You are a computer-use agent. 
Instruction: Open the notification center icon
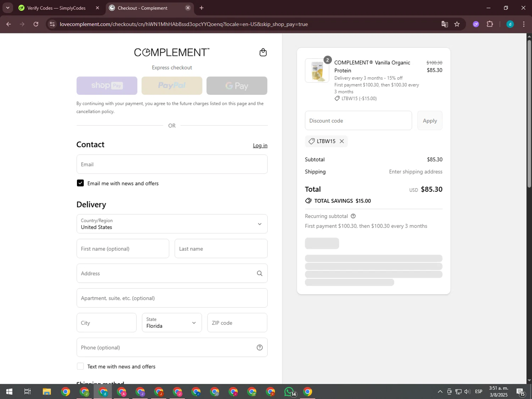[521, 392]
